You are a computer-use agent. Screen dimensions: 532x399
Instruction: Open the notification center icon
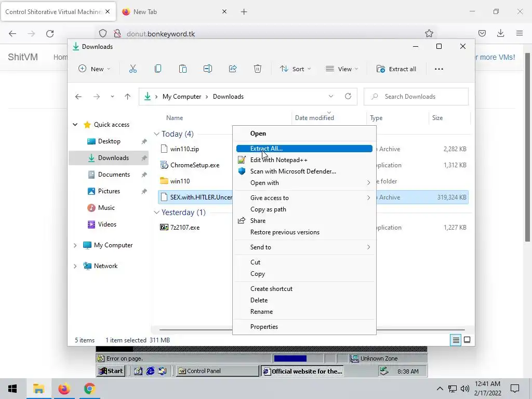click(x=515, y=389)
